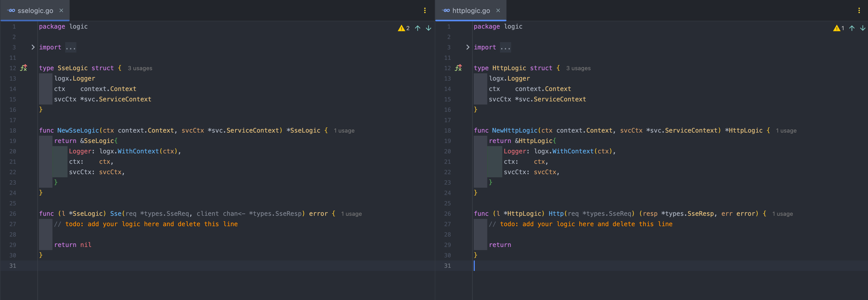This screenshot has height=300, width=868.
Task: Open the left editor tab options menu
Action: click(x=425, y=10)
